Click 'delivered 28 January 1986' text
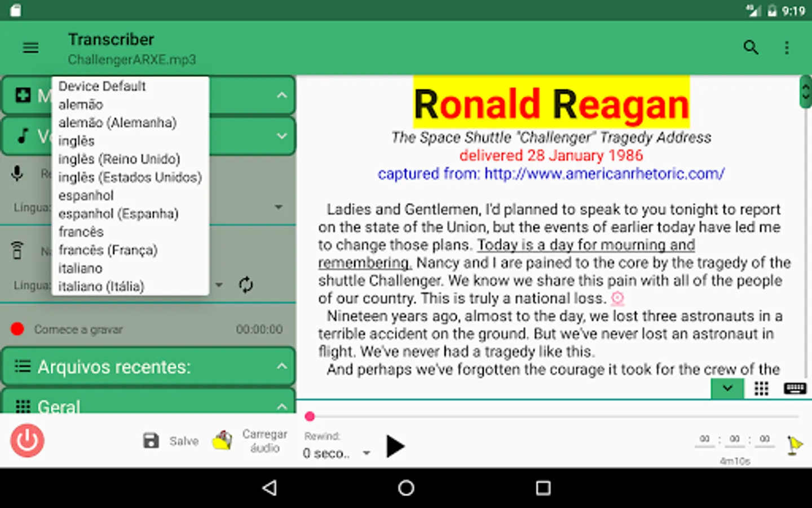 coord(551,155)
